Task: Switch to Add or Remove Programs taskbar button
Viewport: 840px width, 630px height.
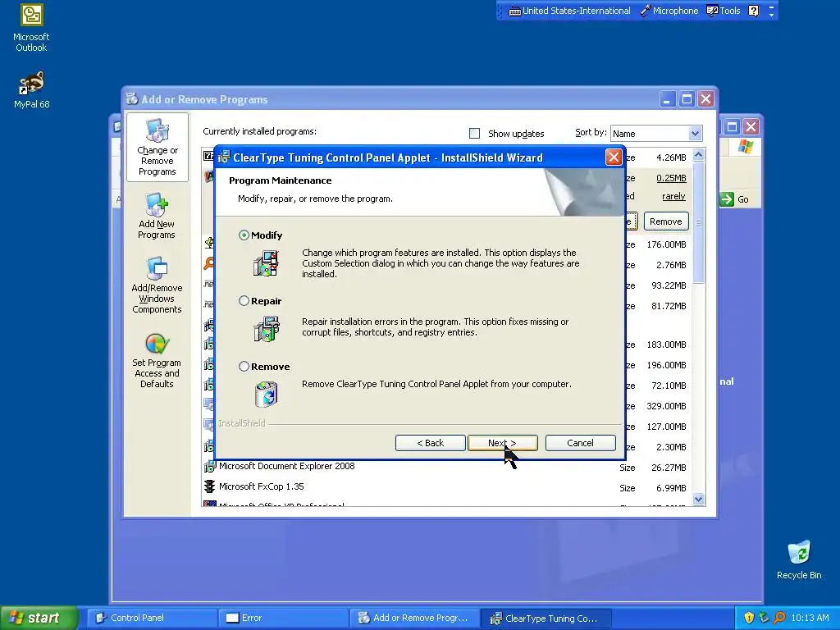Action: coord(414,619)
